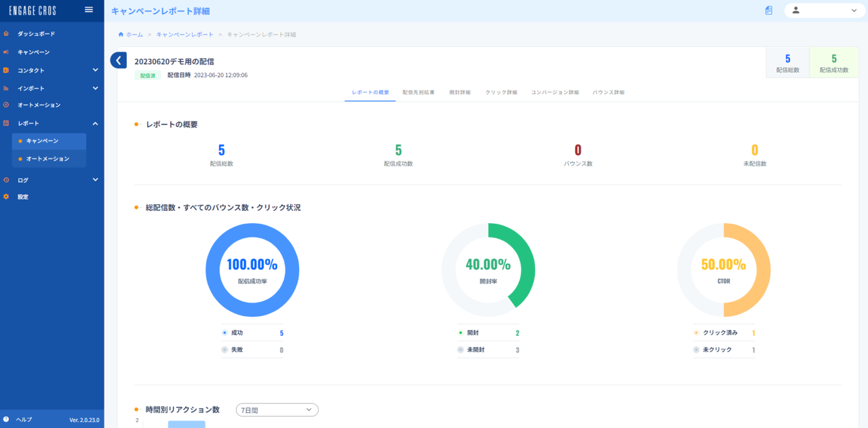This screenshot has width=868, height=428.
Task: Toggle the 成功 legend item
Action: (252, 333)
